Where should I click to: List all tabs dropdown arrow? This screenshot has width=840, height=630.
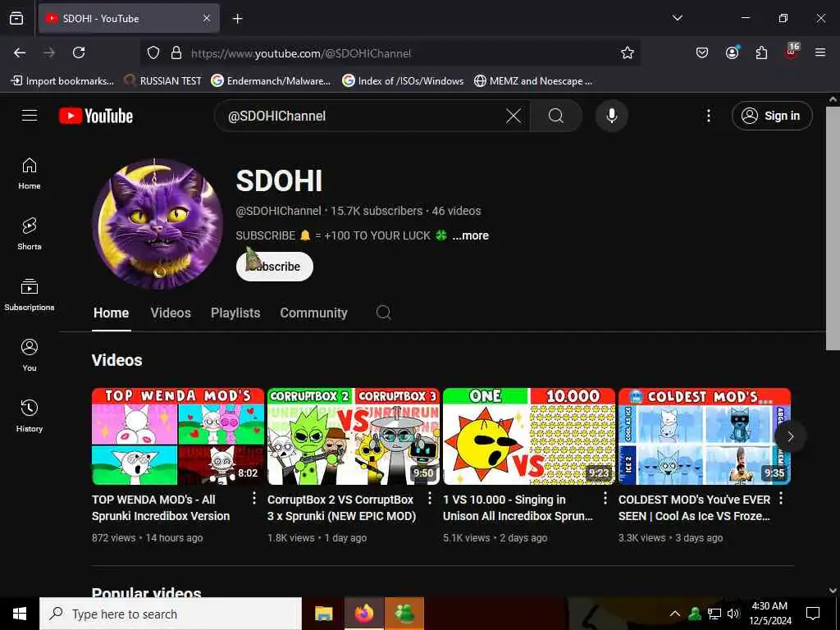[677, 18]
